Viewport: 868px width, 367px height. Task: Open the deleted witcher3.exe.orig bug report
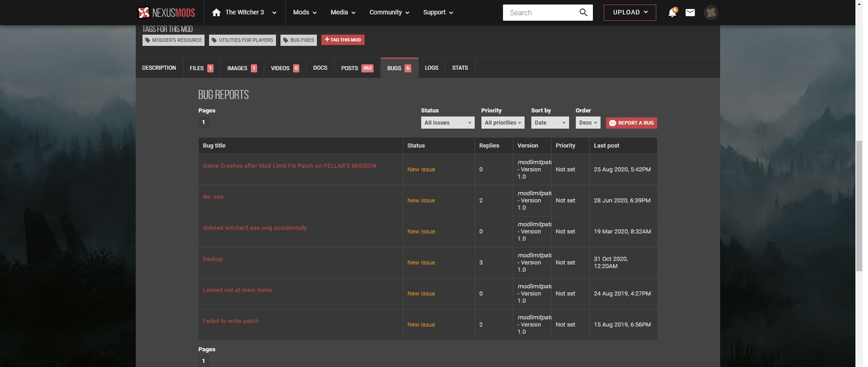click(x=255, y=228)
